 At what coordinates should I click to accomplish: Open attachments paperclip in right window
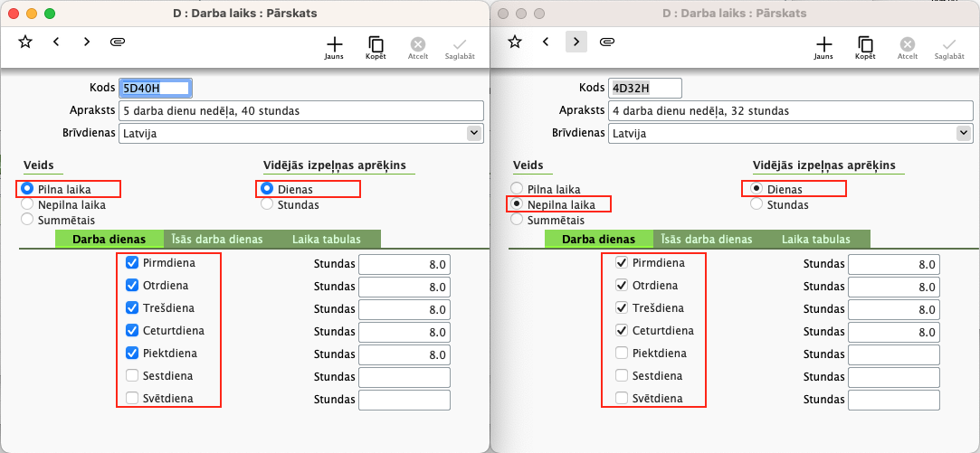pyautogui.click(x=605, y=42)
